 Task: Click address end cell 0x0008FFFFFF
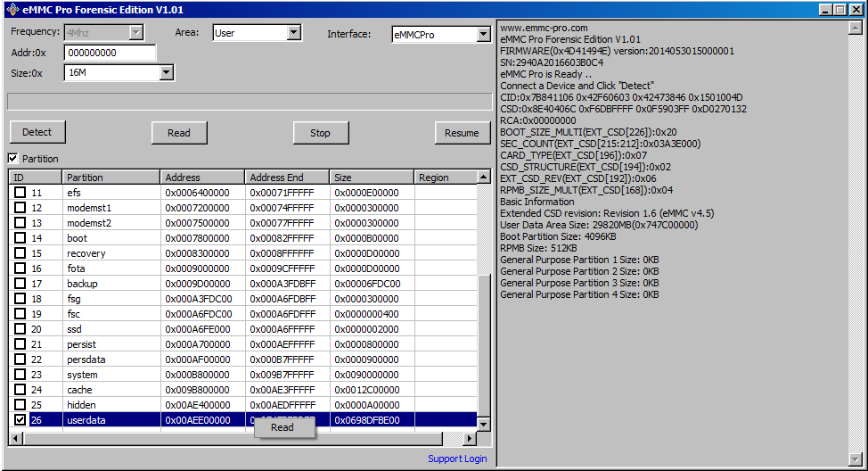[282, 253]
